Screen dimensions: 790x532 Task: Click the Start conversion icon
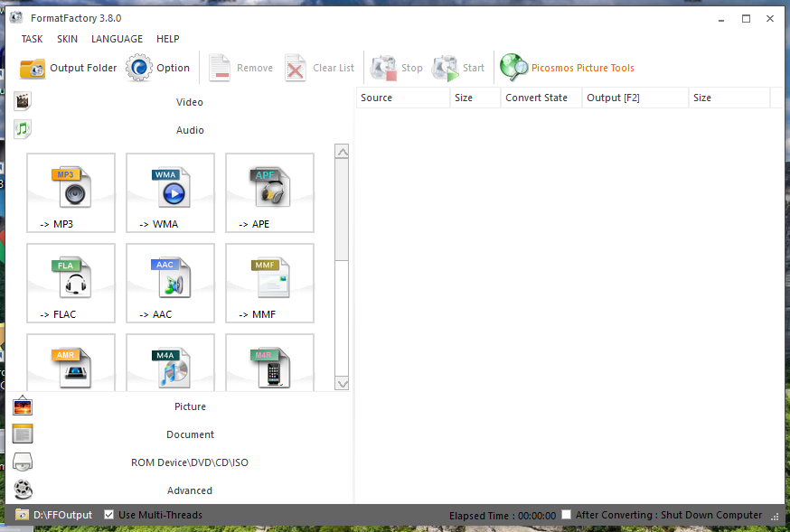[446, 68]
